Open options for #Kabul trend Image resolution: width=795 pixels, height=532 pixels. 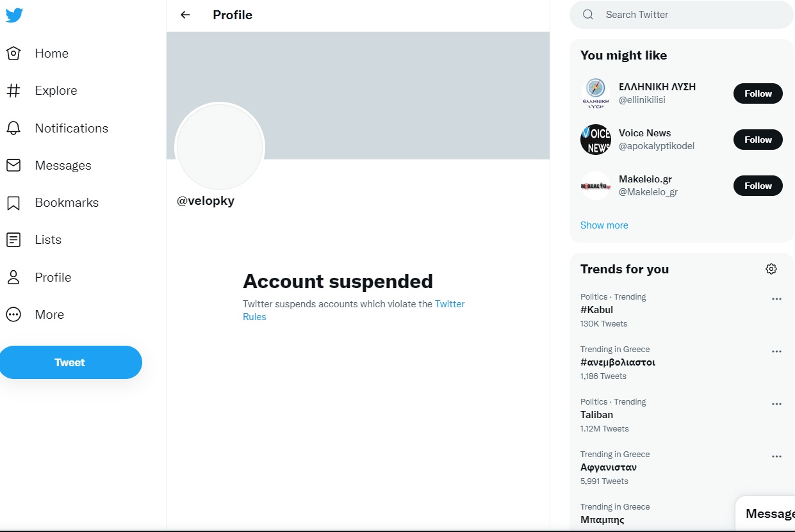point(776,299)
